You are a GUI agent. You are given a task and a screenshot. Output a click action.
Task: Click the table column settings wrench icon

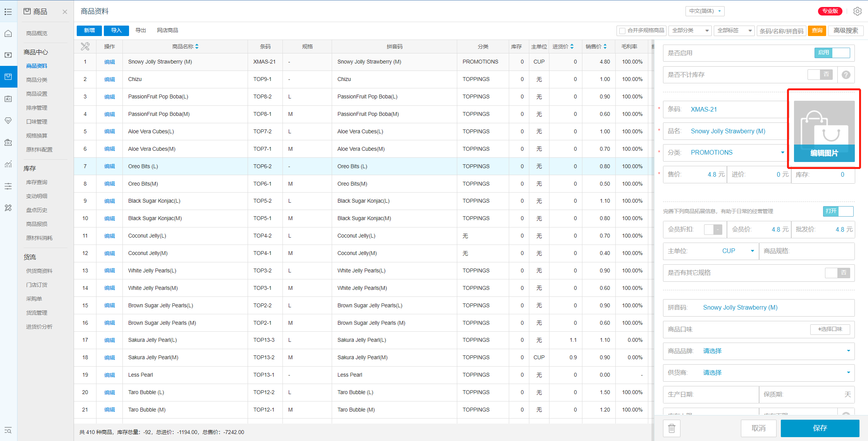[85, 47]
